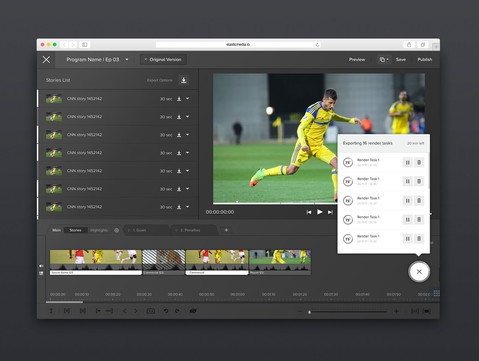The image size is (479, 361).
Task: Pause the first Render Task
Action: (x=407, y=162)
